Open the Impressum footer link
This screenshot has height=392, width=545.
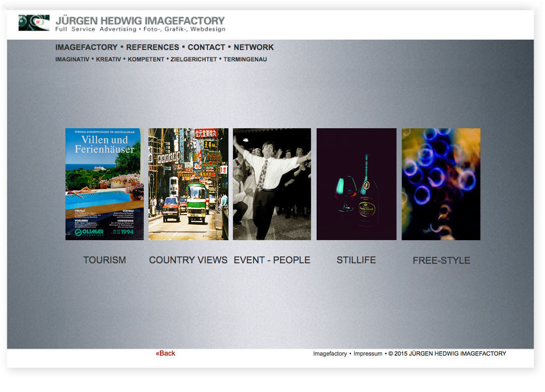point(368,353)
